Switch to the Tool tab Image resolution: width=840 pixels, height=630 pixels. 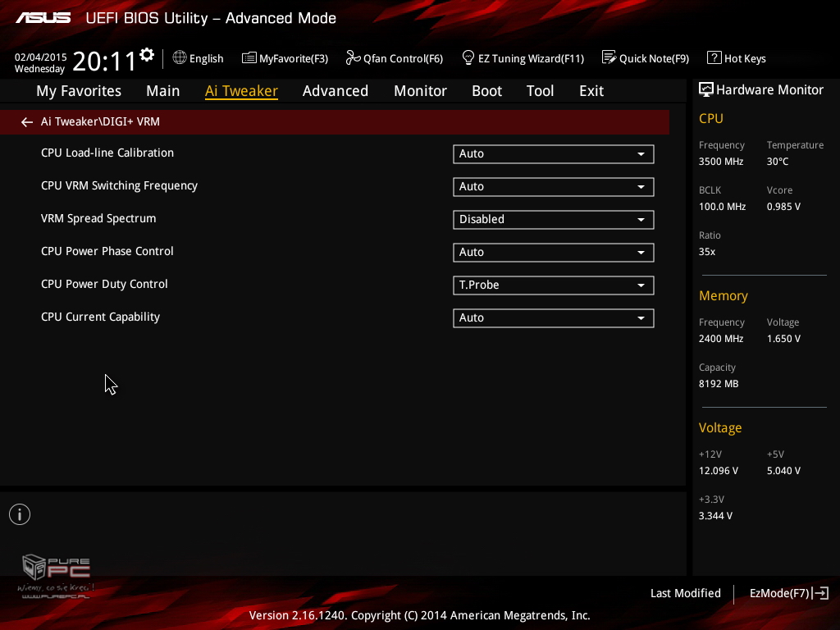tap(540, 91)
